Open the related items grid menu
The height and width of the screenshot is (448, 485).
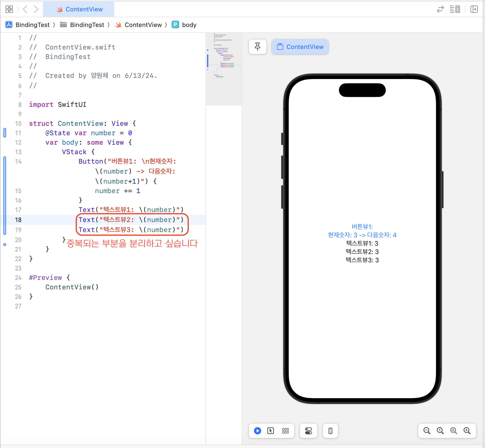[9, 9]
